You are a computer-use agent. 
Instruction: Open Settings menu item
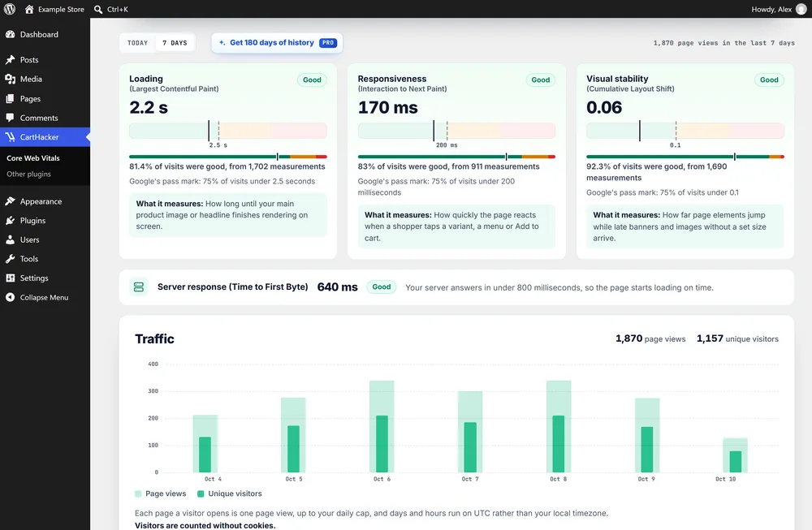tap(45, 278)
